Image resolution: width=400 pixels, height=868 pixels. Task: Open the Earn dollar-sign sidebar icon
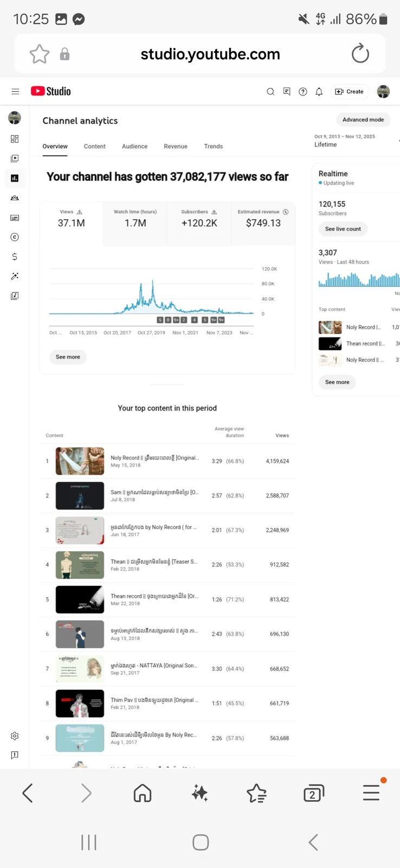coord(15,257)
